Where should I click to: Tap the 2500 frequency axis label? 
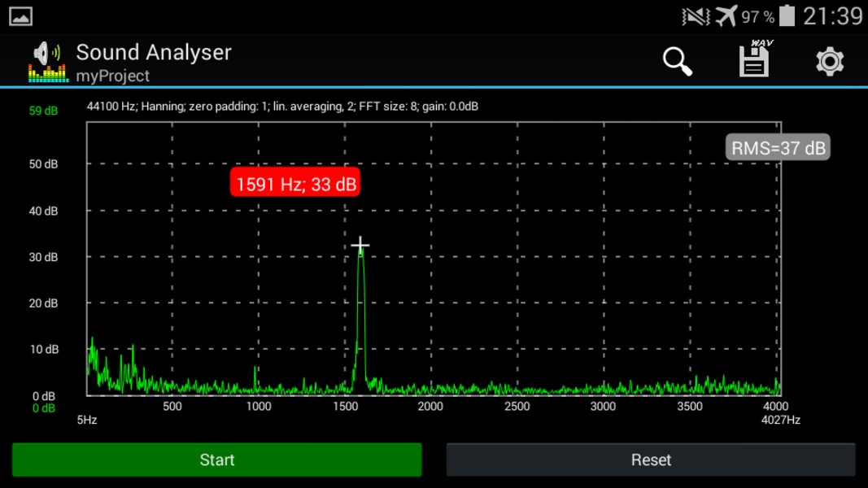[517, 407]
